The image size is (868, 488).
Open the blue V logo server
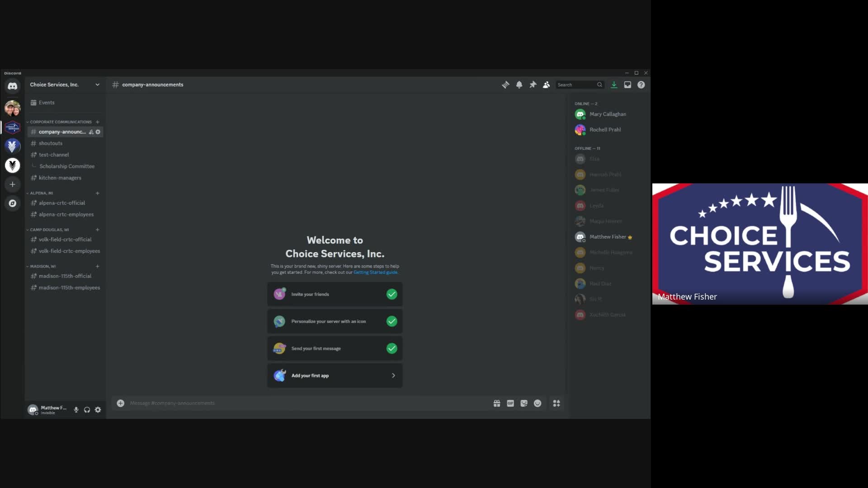coord(13,146)
